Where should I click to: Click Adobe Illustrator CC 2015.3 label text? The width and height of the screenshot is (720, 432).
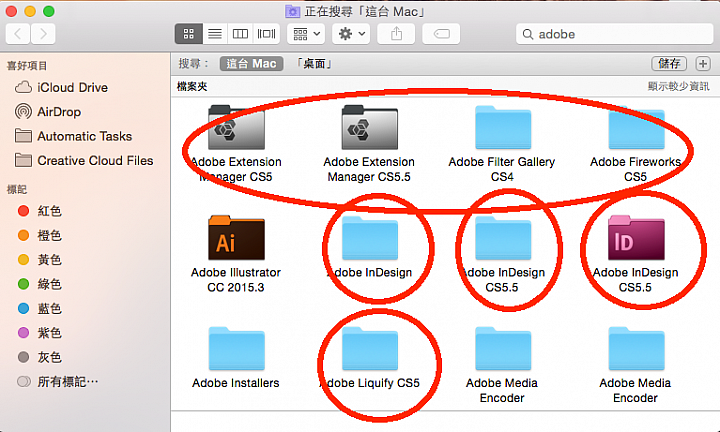click(x=236, y=280)
